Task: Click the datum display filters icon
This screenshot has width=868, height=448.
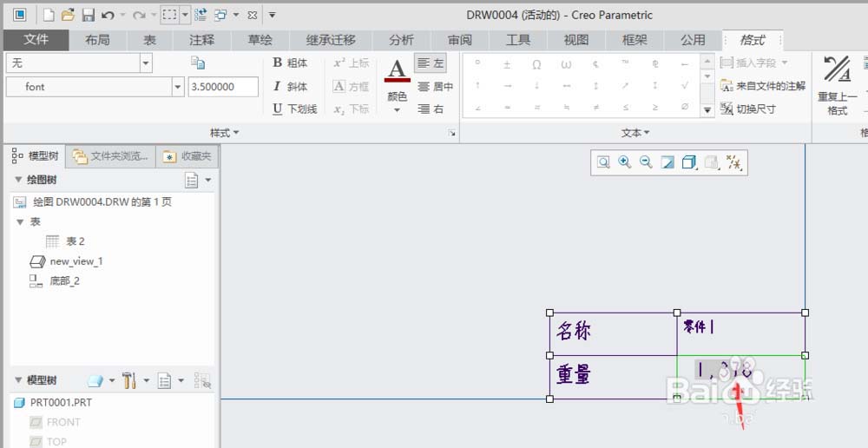Action: tap(734, 162)
